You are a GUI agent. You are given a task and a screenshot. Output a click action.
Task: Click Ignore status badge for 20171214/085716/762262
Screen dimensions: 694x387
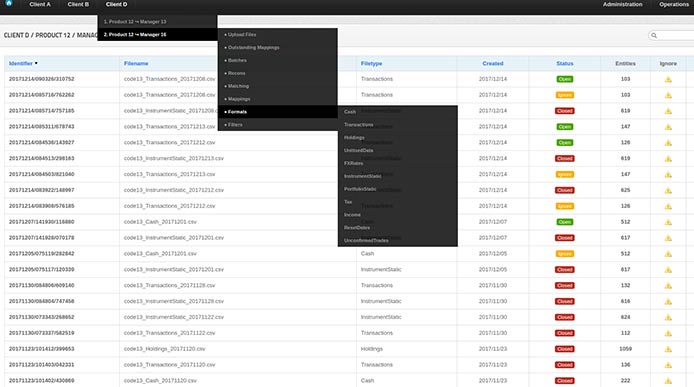click(x=565, y=95)
